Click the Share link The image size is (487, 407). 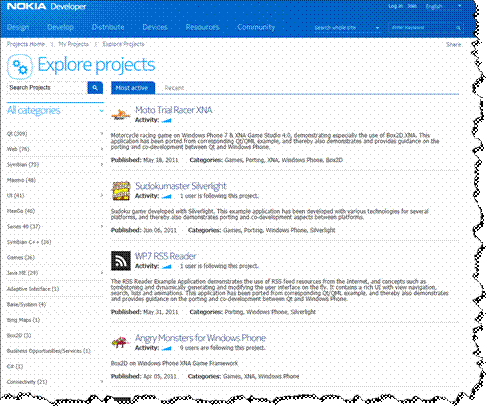click(454, 45)
